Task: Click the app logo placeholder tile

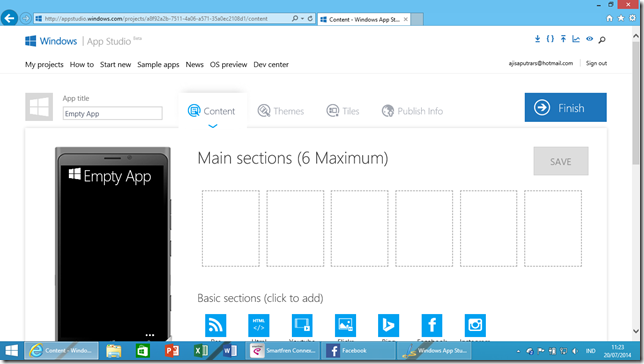Action: [x=39, y=107]
